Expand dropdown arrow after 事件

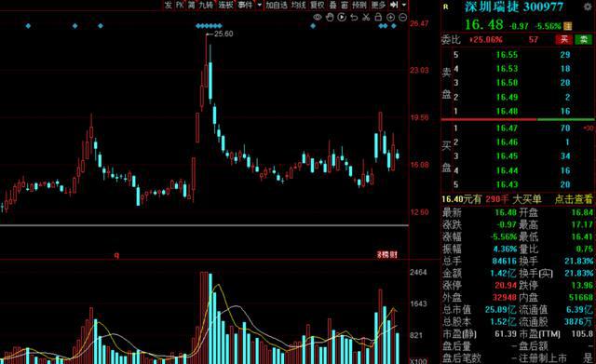point(260,5)
